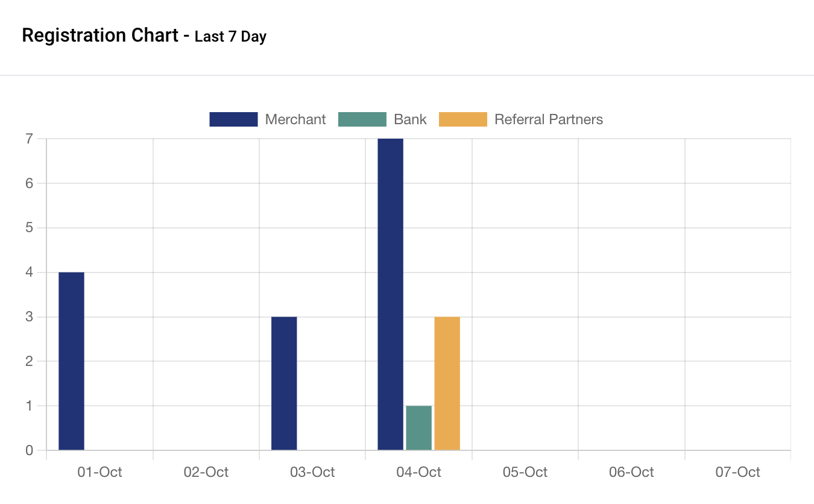Click the Last 7 Day subtitle text

coord(230,37)
